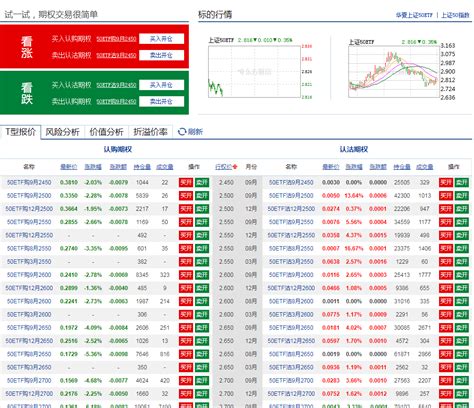Image resolution: width=474 pixels, height=408 pixels.
Task: Sort 认沽期权 table by 成交量
Action: click(x=425, y=167)
